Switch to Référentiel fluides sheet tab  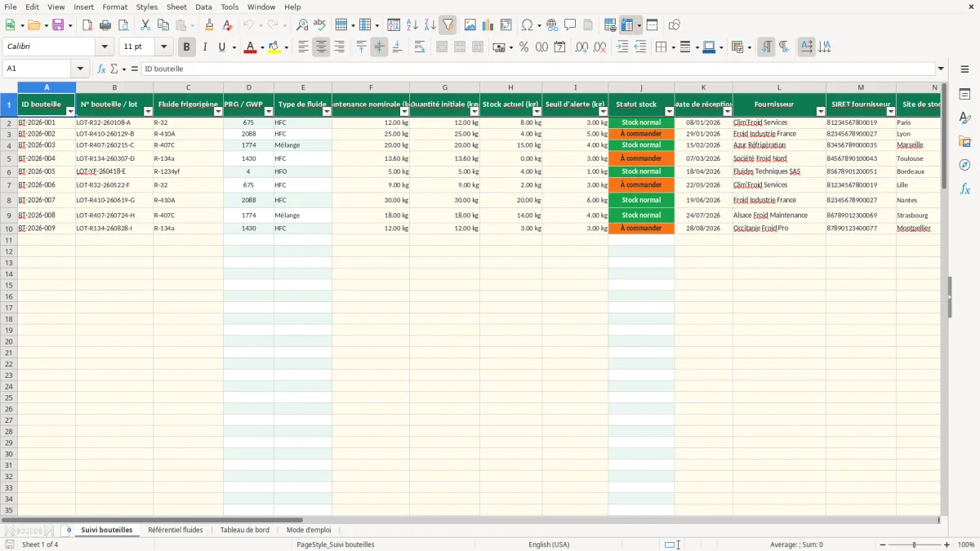176,530
